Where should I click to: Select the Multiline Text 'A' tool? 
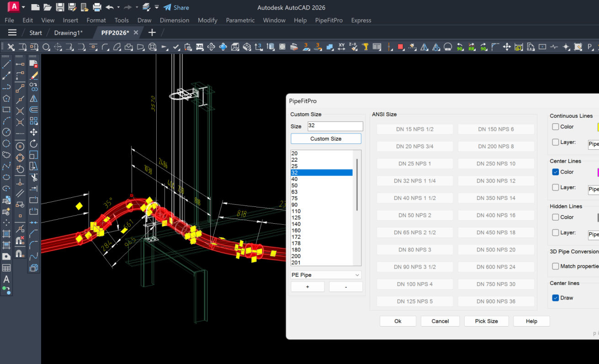[6, 279]
